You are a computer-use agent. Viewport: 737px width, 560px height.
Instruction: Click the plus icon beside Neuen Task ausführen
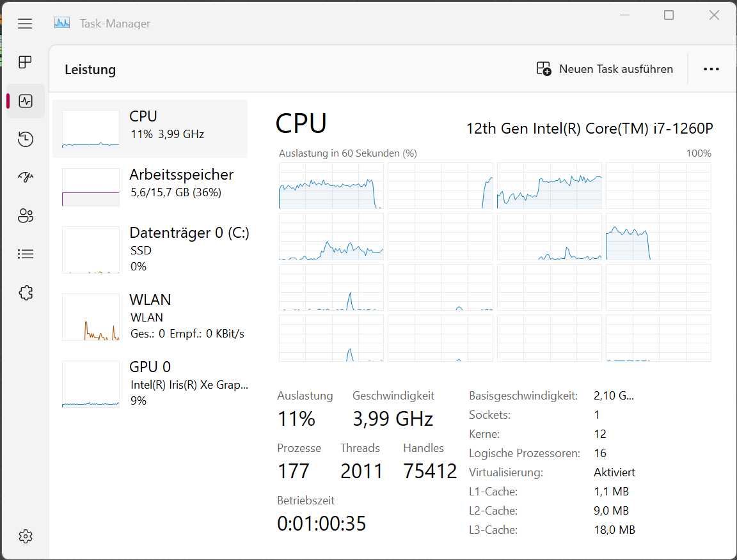click(x=543, y=68)
